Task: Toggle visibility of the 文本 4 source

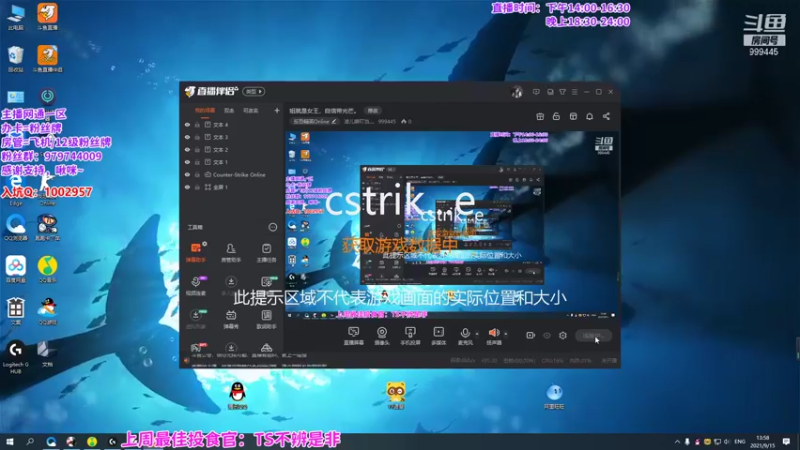Action: [x=187, y=124]
